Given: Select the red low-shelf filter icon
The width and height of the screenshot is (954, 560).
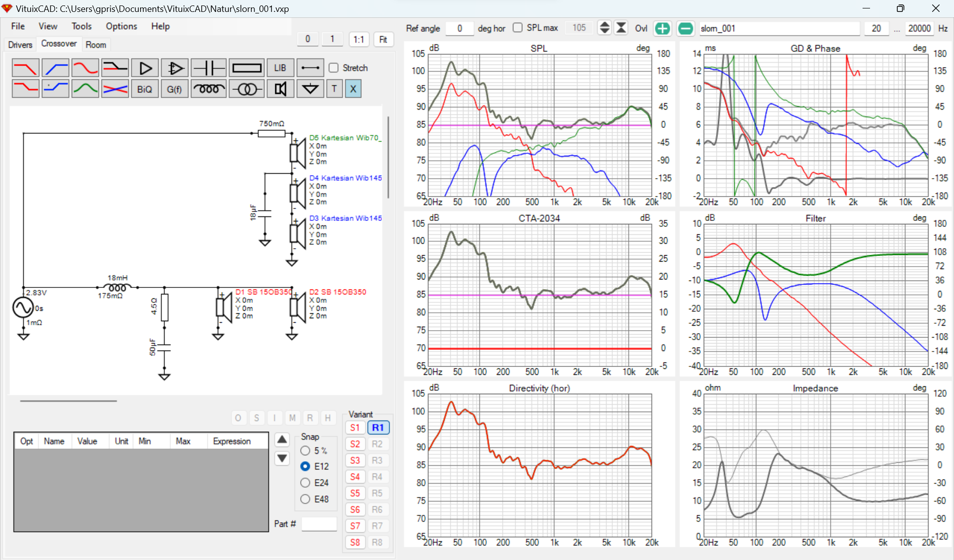Looking at the screenshot, I should click(25, 89).
